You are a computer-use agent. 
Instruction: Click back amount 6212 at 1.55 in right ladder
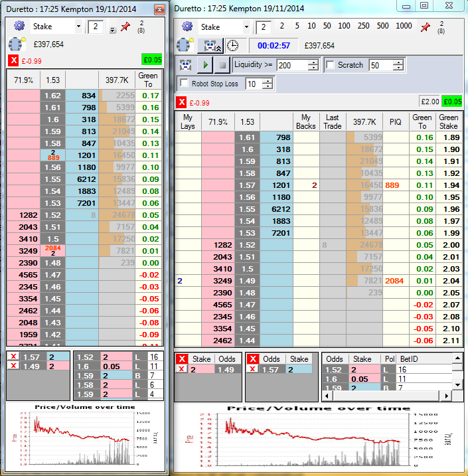tap(276, 209)
